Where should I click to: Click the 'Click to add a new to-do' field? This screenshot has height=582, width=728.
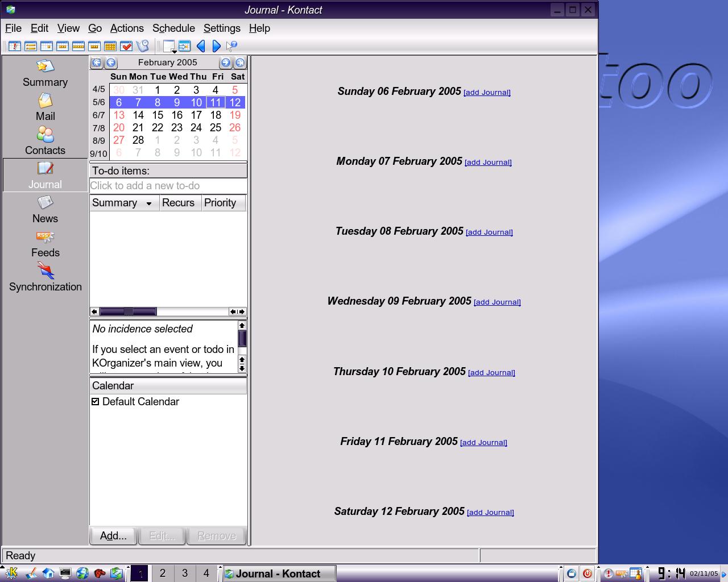tap(168, 186)
